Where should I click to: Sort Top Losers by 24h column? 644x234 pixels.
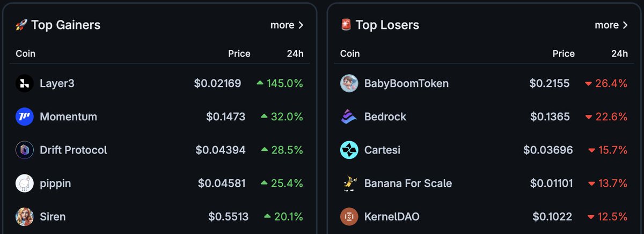click(619, 54)
